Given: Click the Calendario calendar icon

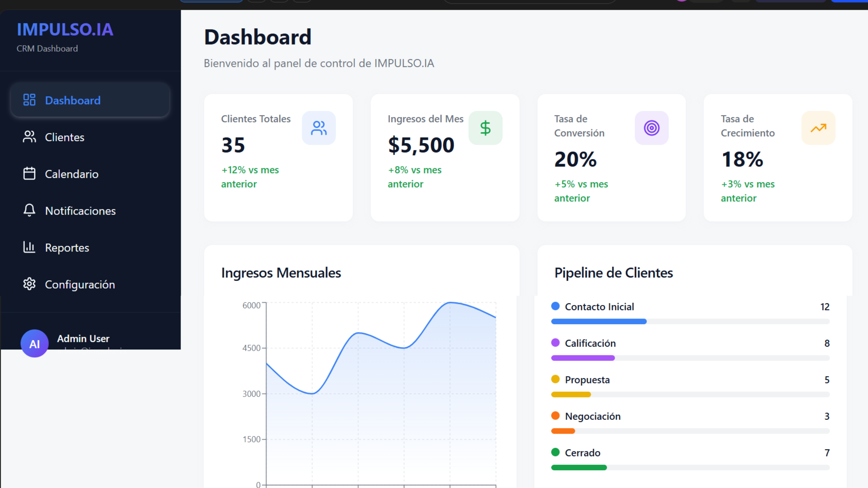Looking at the screenshot, I should pos(29,174).
